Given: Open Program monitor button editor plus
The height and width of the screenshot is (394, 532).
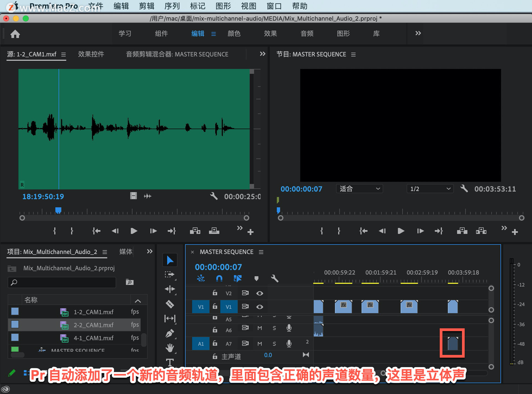Looking at the screenshot, I should click(515, 232).
